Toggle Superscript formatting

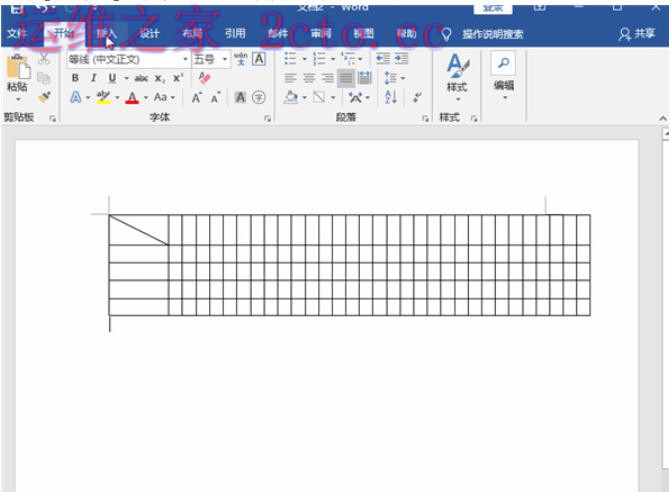[x=177, y=78]
